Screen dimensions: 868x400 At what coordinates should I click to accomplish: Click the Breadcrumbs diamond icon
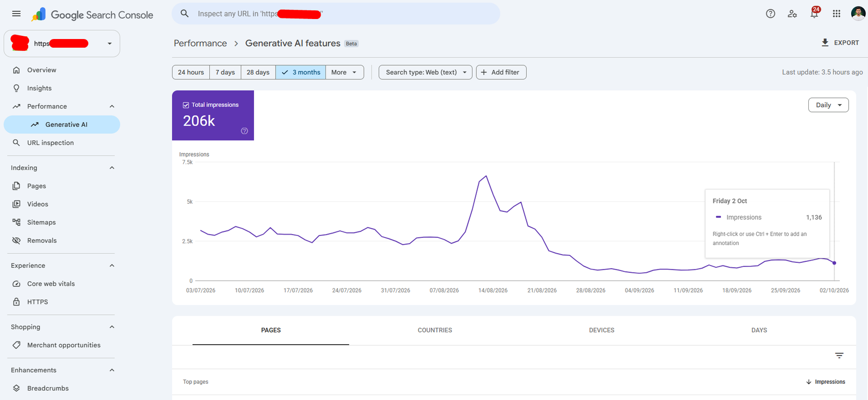16,388
